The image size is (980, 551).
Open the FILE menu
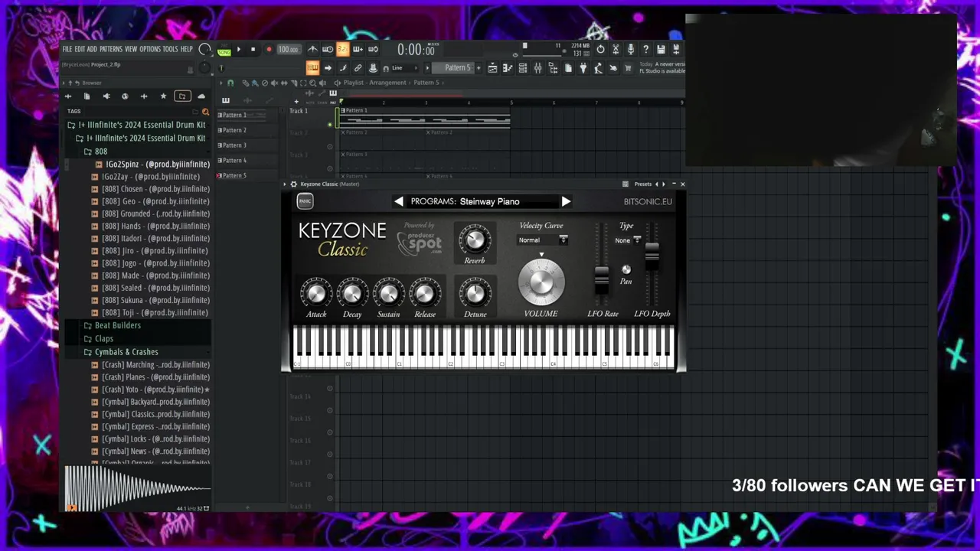[x=67, y=49]
